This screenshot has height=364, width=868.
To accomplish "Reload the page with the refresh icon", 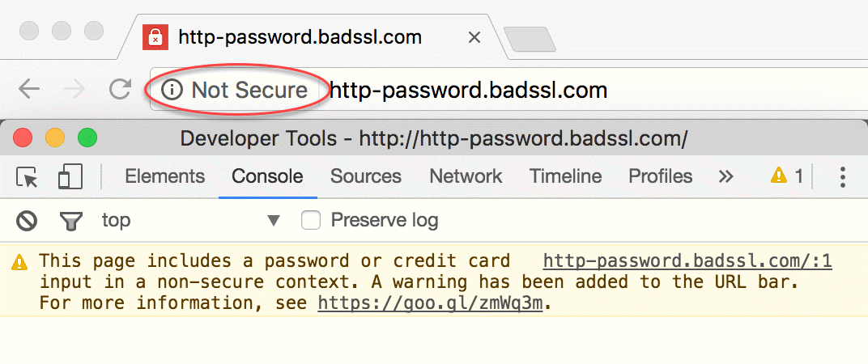I will (120, 90).
